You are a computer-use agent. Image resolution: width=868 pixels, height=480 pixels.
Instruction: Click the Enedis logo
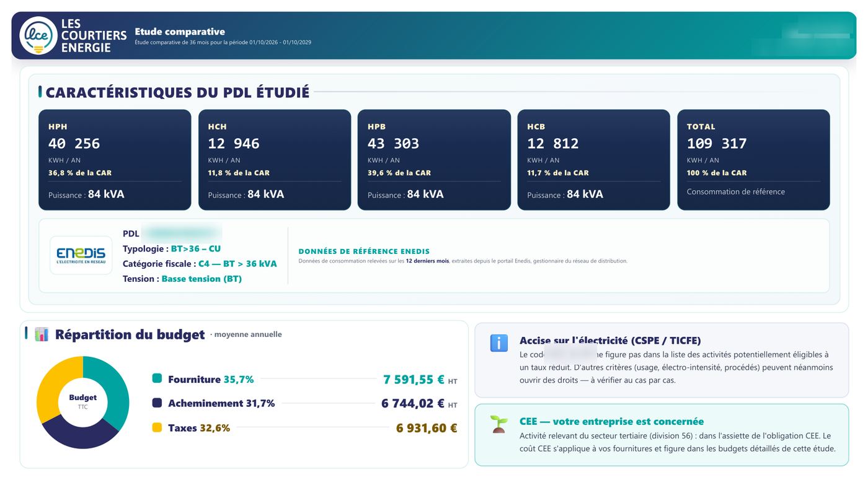point(81,255)
